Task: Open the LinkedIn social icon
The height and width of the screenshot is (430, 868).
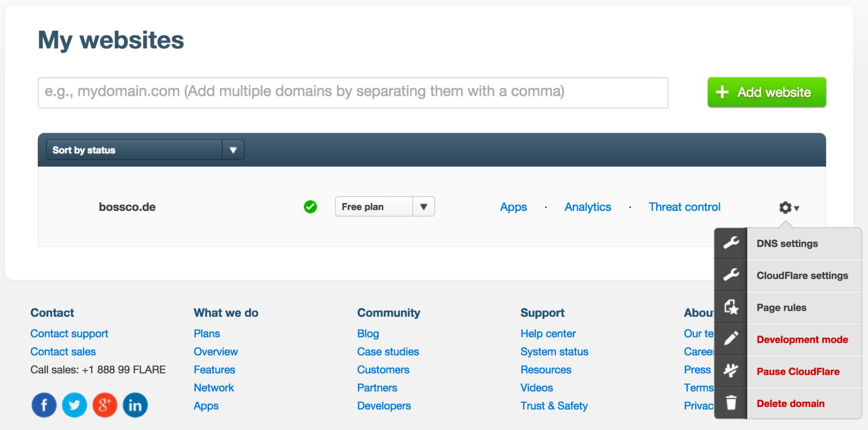Action: coord(135,405)
